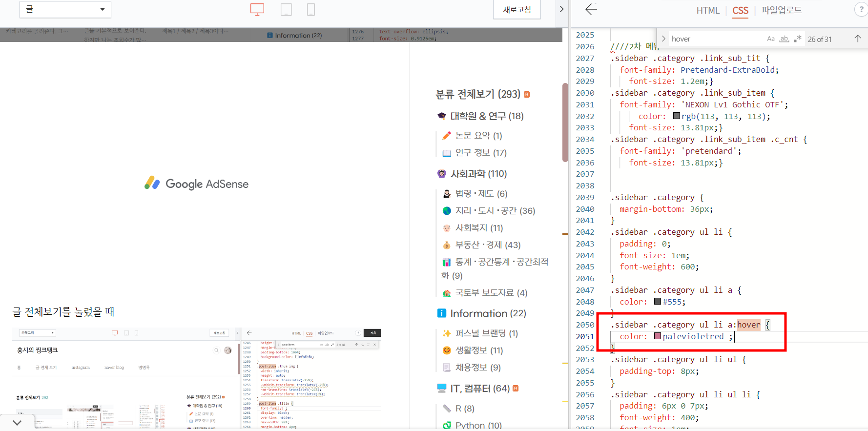Screen dimensions: 868x431
Task: Open 사회과학 (110) category
Action: tap(478, 174)
